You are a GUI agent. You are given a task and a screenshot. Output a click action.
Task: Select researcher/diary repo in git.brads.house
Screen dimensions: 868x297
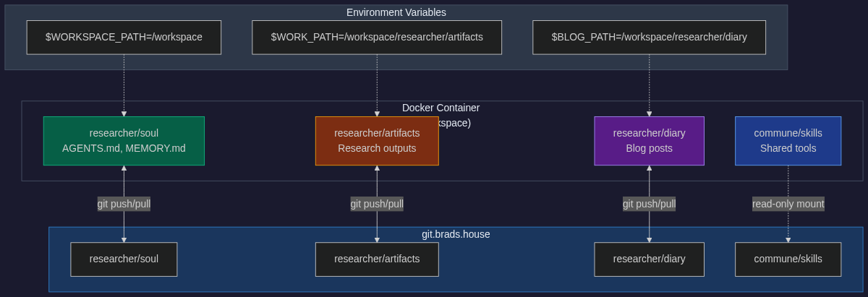[x=649, y=259]
